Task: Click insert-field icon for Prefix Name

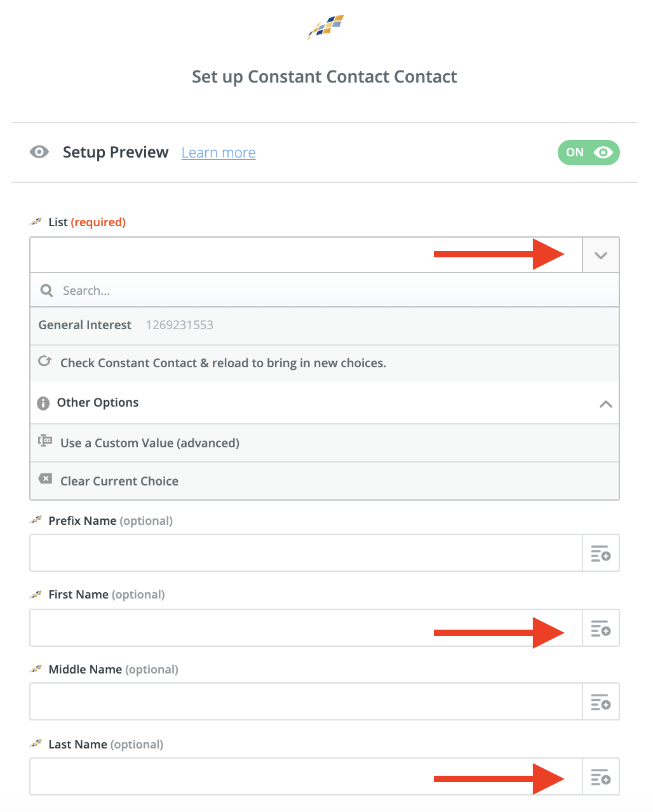Action: (601, 553)
